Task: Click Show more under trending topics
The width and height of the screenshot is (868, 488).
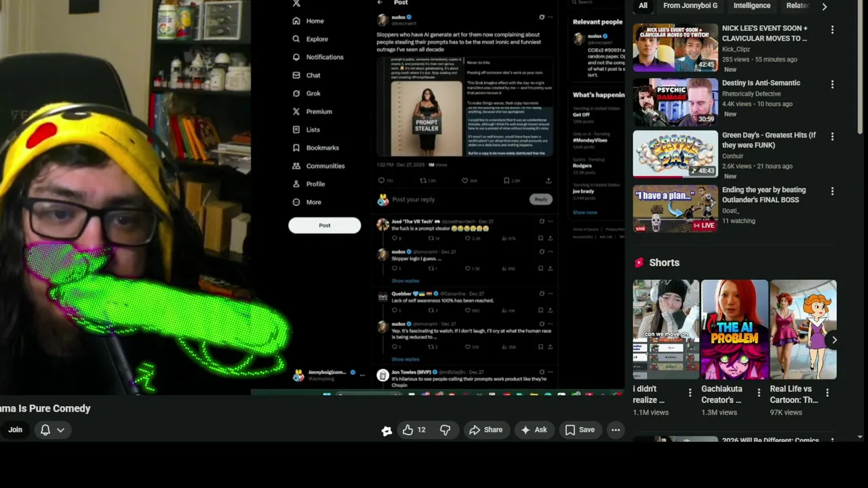Action: click(x=585, y=212)
